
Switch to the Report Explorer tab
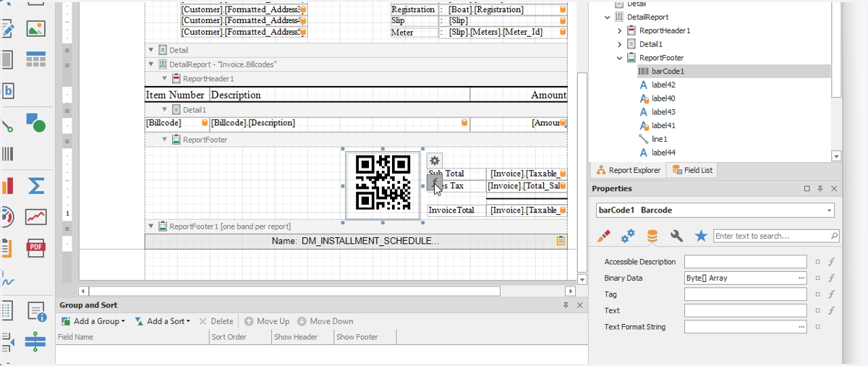click(x=629, y=170)
